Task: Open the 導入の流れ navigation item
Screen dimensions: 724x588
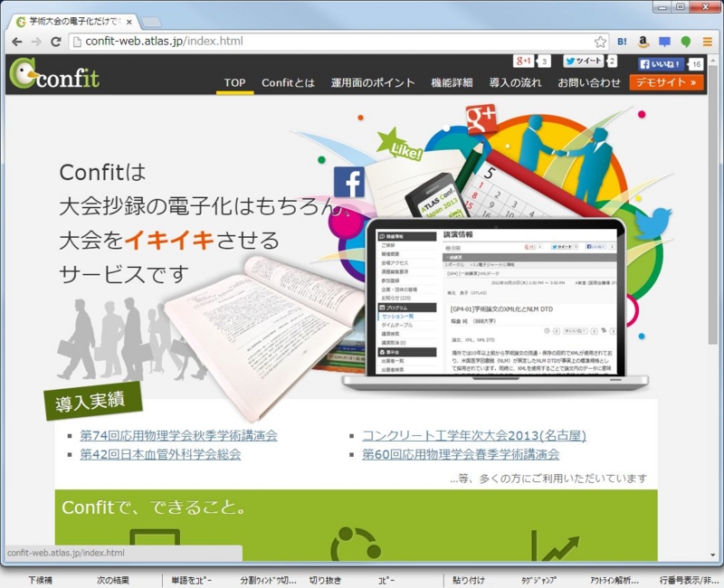Action: coord(515,82)
